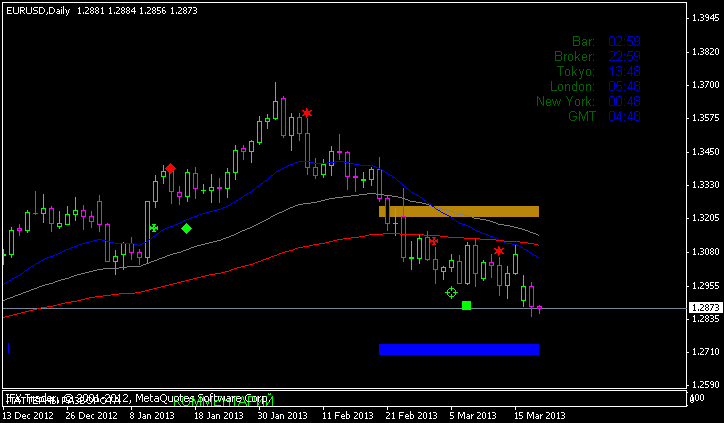Select the blue support zone rectangle
724x423 pixels.
(459, 349)
